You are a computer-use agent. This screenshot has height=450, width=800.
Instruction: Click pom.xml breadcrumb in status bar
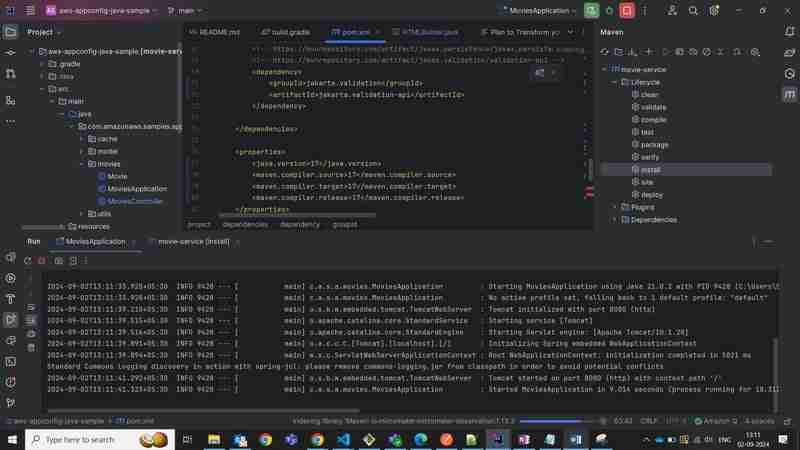135,421
